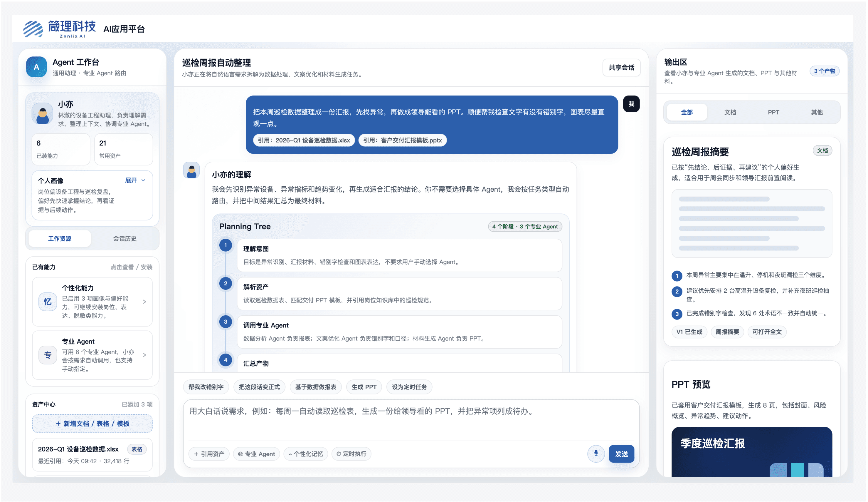868x502 pixels.
Task: Select step 2 circle for 解析资产
Action: [x=226, y=283]
